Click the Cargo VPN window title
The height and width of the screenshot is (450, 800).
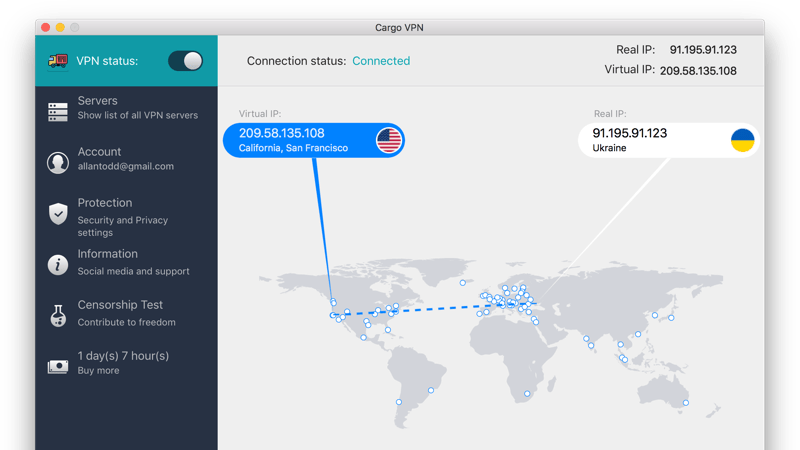coord(399,28)
